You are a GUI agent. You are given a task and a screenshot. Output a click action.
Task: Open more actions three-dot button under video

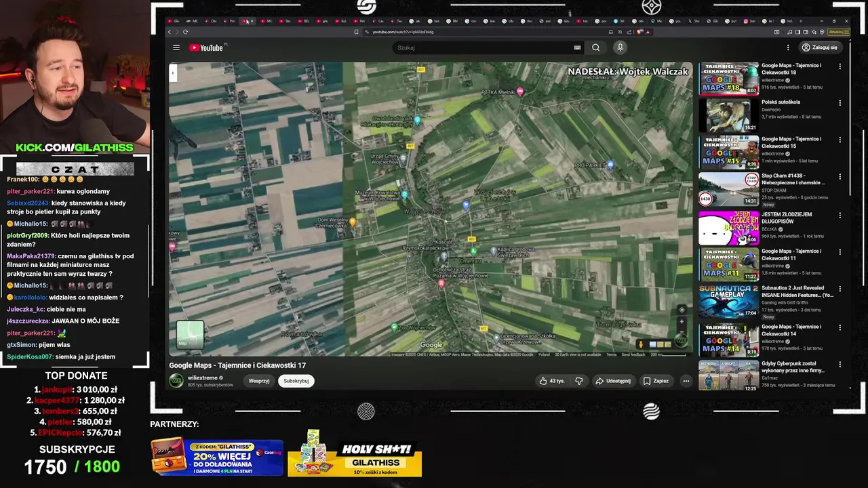[x=686, y=381]
